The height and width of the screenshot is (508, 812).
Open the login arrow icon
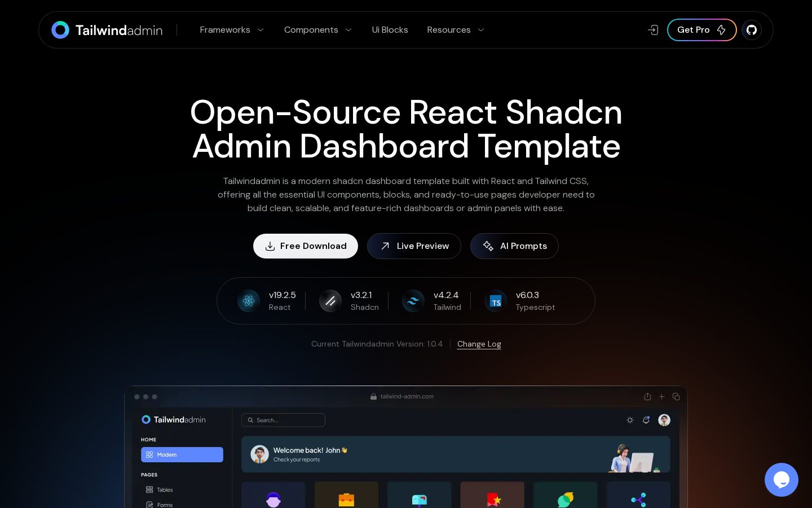(x=653, y=30)
